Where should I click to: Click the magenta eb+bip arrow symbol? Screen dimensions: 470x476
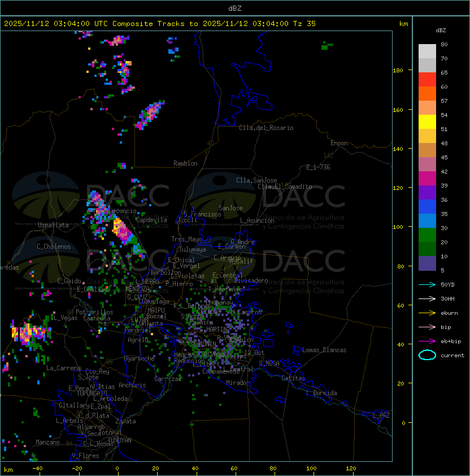(x=427, y=341)
